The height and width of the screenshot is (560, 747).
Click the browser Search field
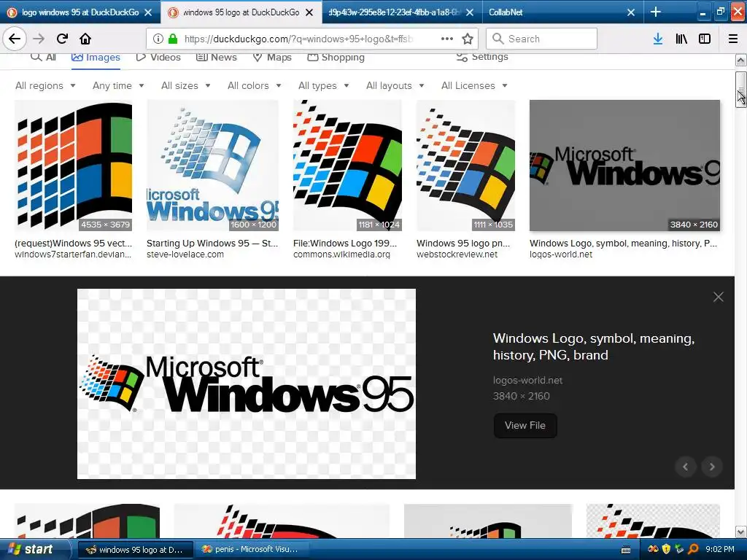541,39
